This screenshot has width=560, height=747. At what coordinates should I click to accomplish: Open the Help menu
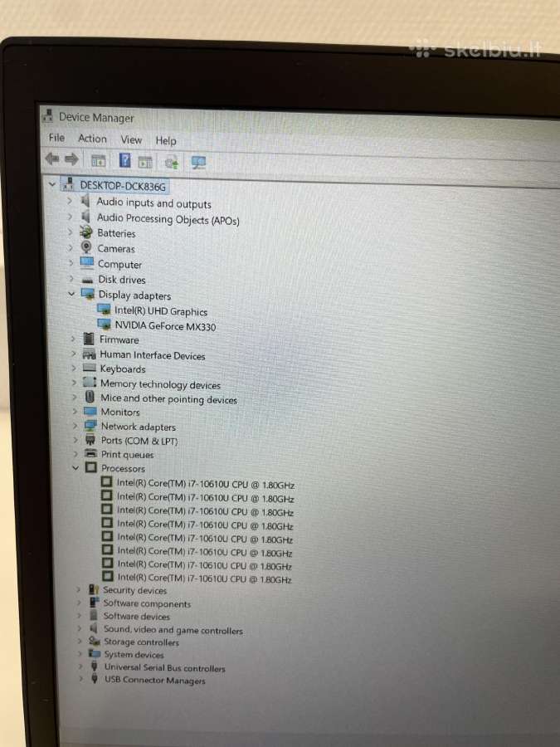click(166, 140)
